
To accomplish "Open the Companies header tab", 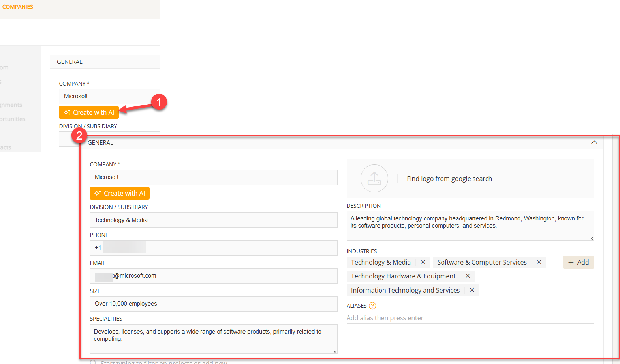I will tap(18, 7).
